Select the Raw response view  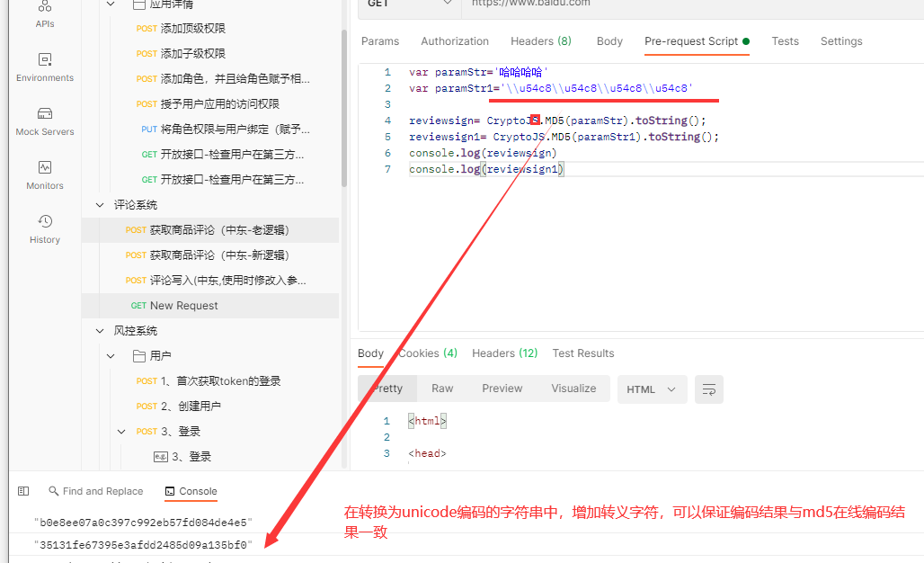[442, 388]
